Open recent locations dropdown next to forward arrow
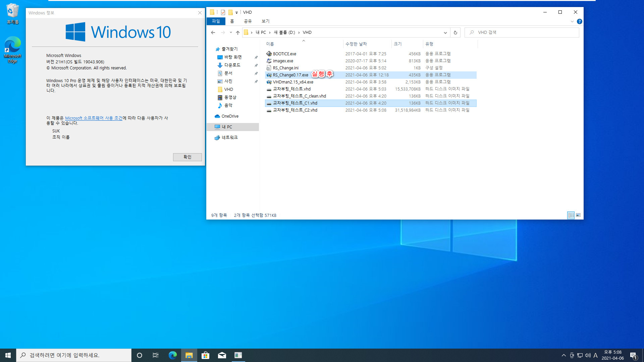 231,33
